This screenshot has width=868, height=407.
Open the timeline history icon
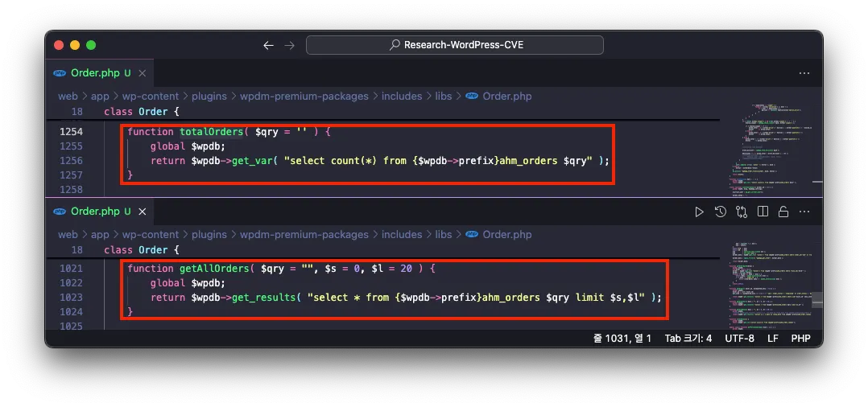(720, 212)
